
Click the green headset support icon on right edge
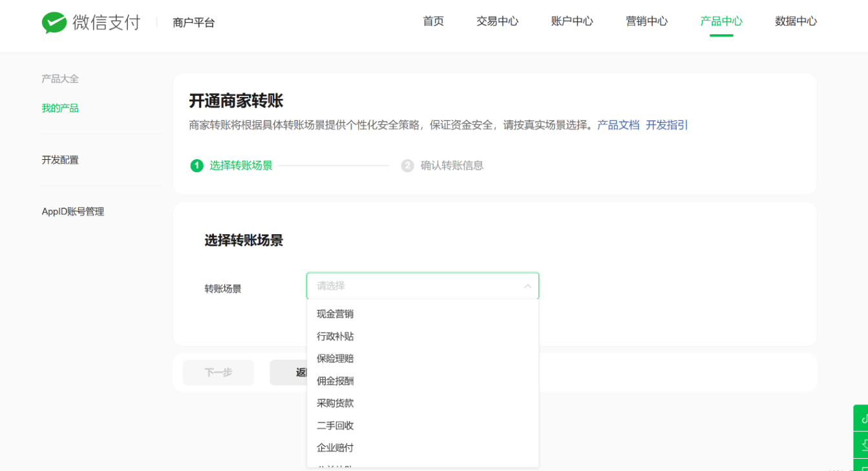coord(862,419)
